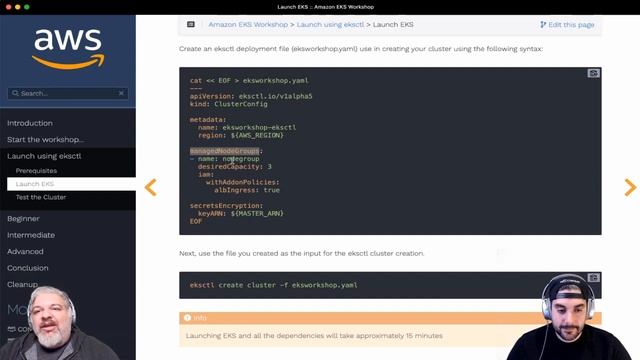Image resolution: width=640 pixels, height=360 pixels.
Task: Click 'name: eksworkshop-eksctl' line
Action: click(x=247, y=127)
